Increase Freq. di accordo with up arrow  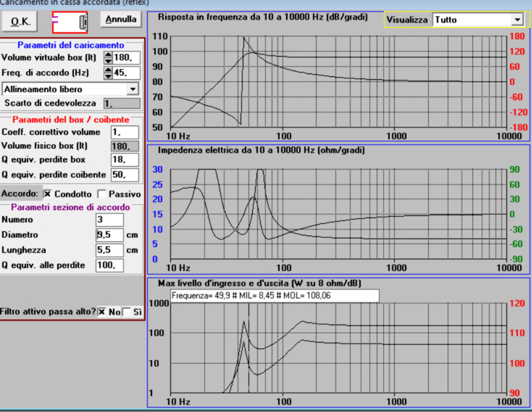point(108,70)
